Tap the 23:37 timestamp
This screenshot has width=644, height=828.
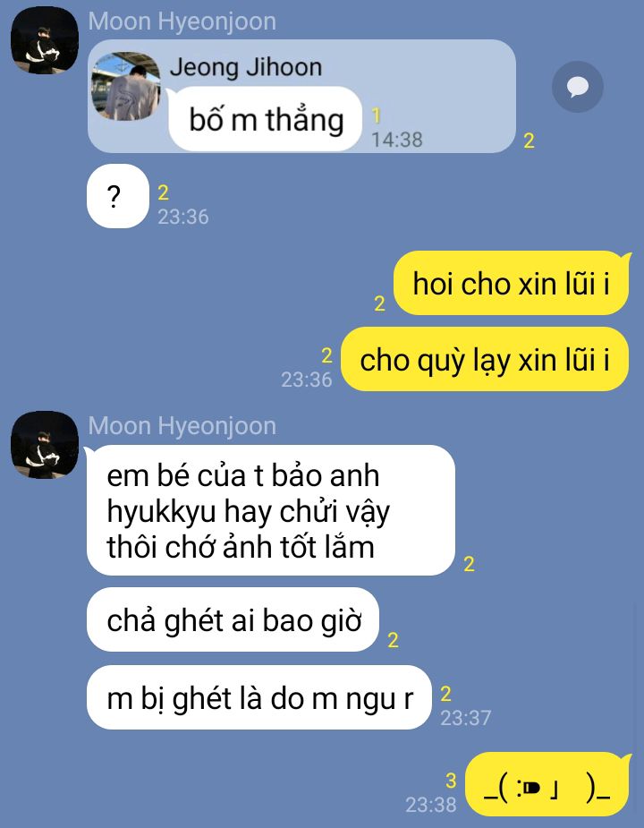click(466, 718)
